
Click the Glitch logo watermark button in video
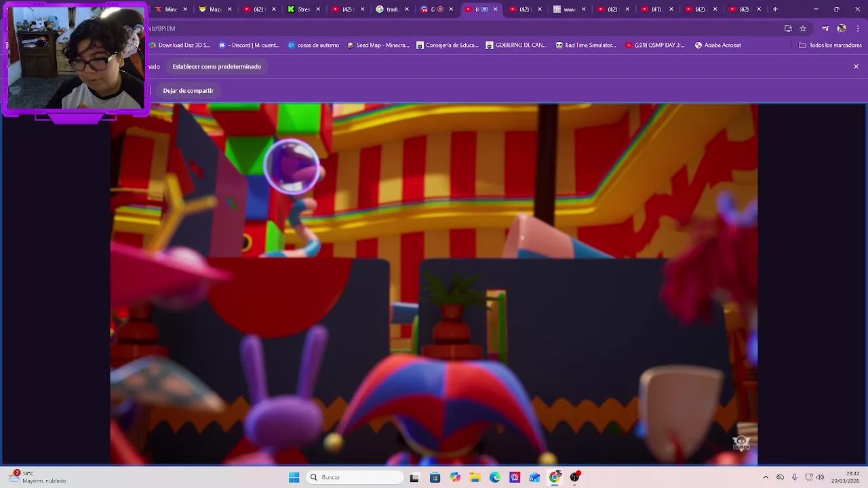741,443
